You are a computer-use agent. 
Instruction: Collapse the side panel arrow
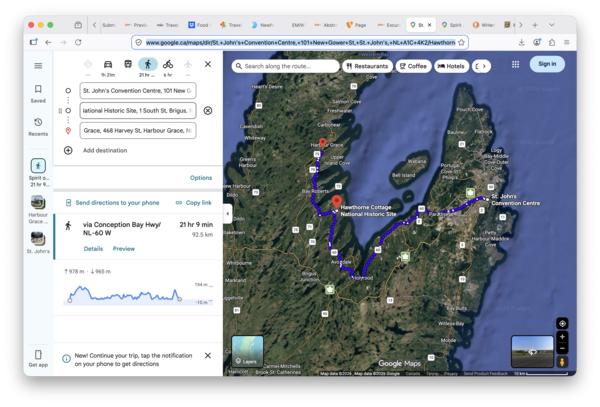pos(228,213)
